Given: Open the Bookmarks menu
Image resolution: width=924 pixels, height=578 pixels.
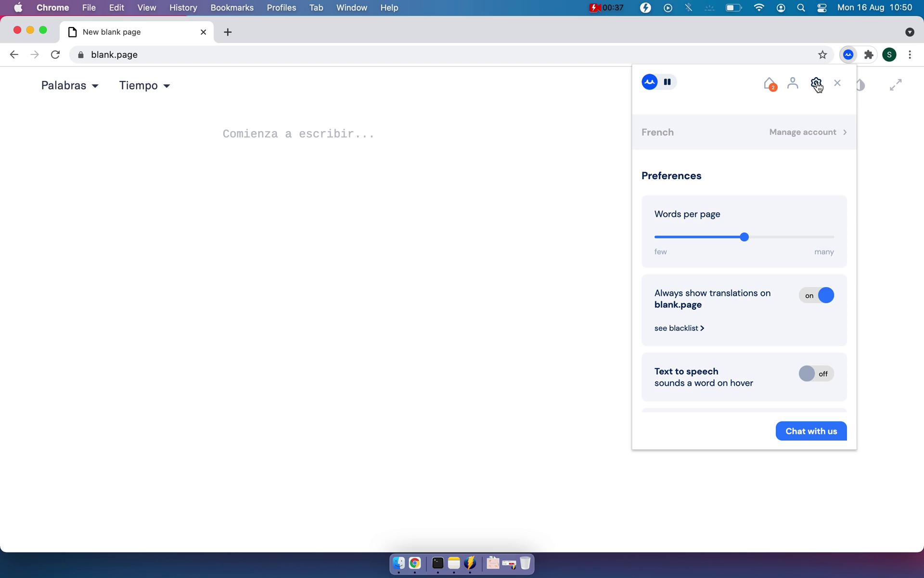Looking at the screenshot, I should click(232, 8).
